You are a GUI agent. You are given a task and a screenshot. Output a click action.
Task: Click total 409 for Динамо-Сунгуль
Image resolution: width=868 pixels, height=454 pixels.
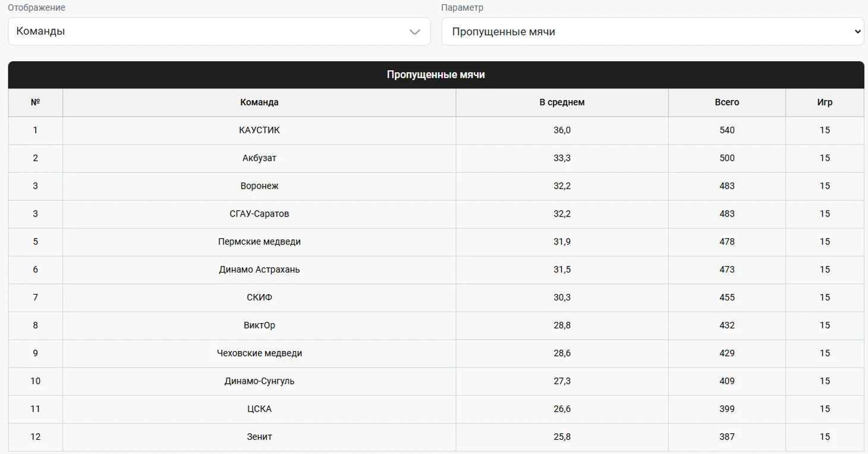pos(727,381)
